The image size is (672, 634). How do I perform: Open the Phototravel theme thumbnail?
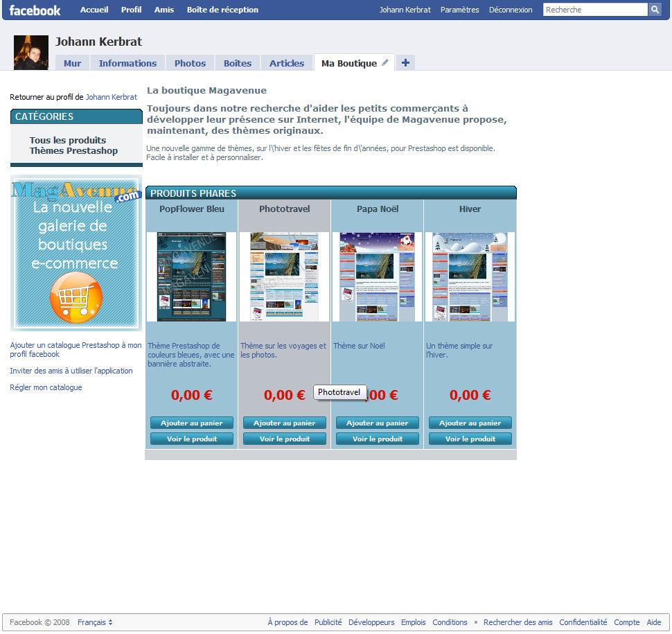[284, 277]
